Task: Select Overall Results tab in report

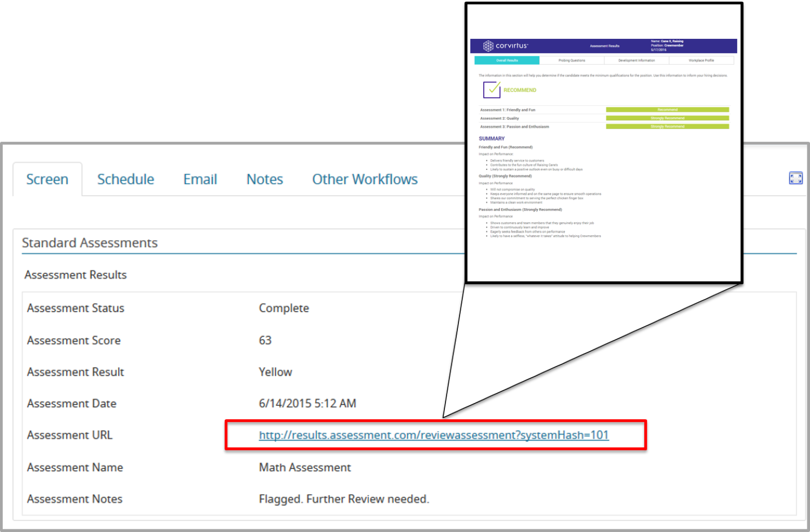Action: tap(507, 60)
